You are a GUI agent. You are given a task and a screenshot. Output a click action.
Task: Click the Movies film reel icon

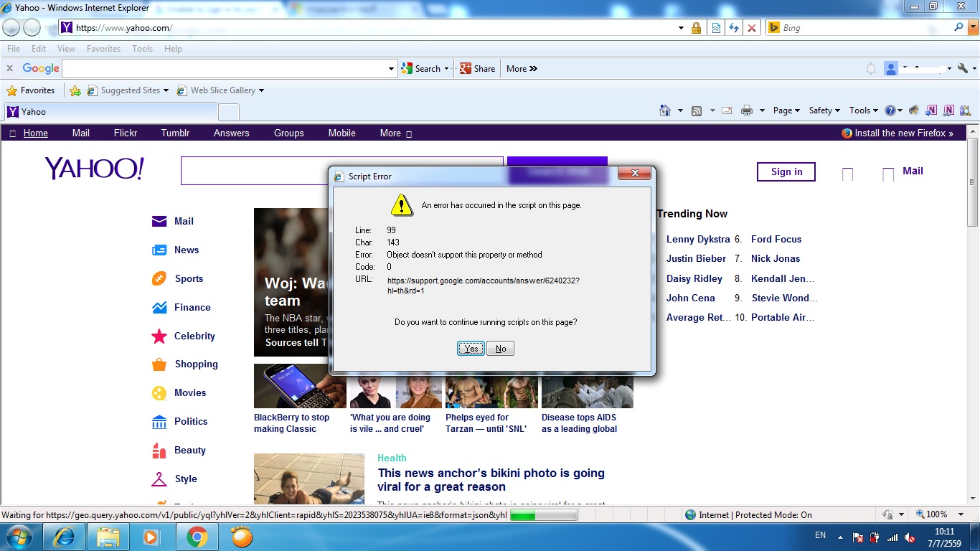(159, 392)
